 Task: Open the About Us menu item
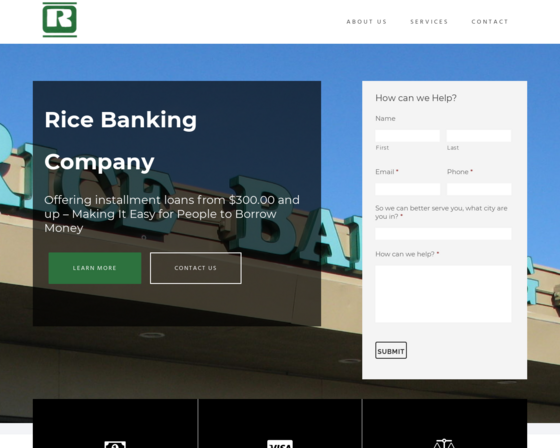pyautogui.click(x=366, y=22)
